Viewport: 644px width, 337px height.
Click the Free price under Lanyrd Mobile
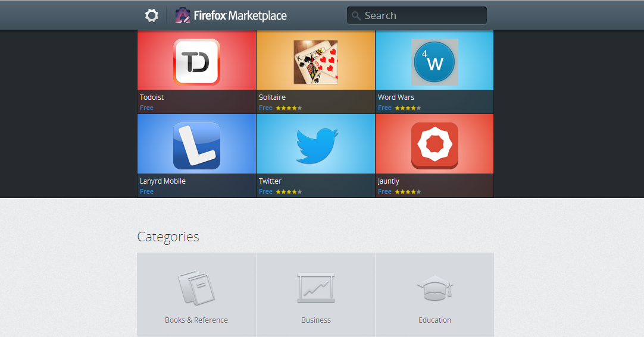[x=146, y=191]
